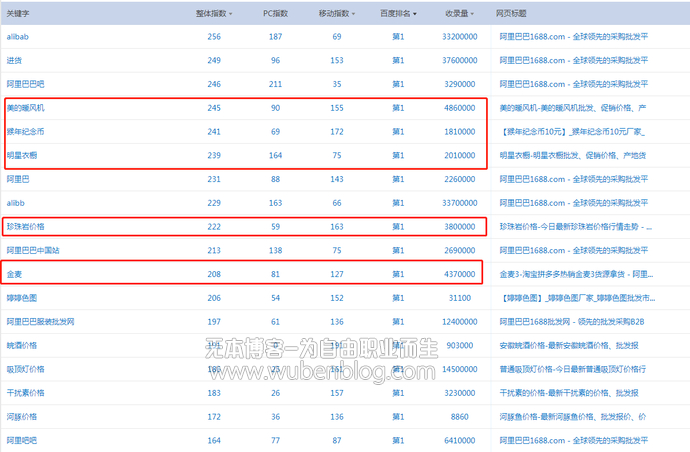Click 整体指数 value 249

point(214,61)
